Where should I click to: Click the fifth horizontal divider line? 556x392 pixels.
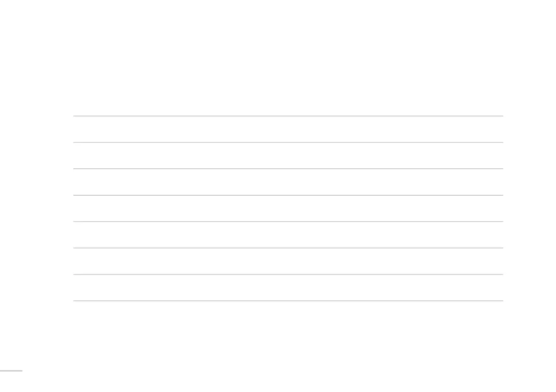(288, 221)
